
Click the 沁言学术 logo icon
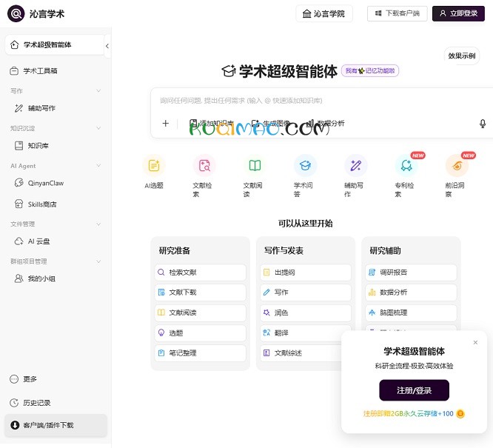[x=16, y=13]
